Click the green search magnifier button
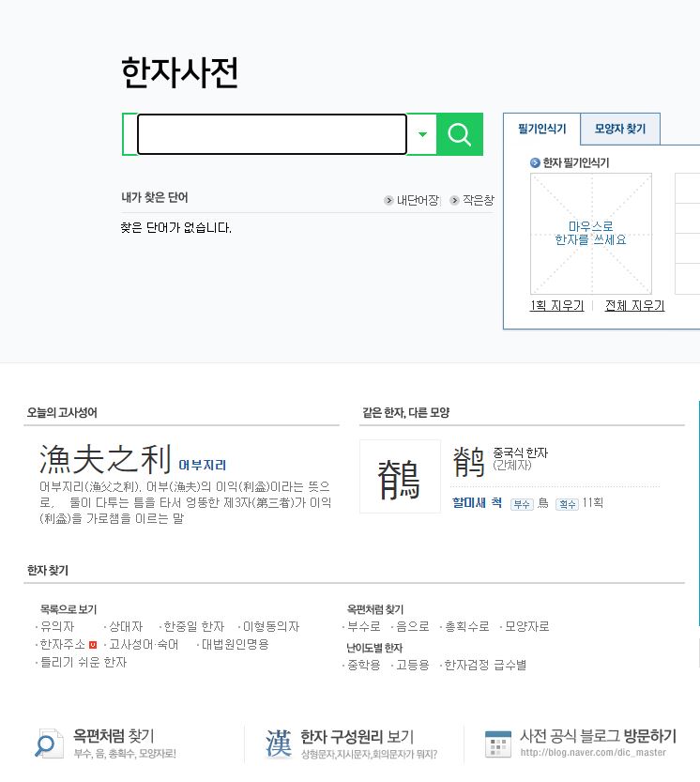Screen dimensions: 700x782 click(459, 134)
